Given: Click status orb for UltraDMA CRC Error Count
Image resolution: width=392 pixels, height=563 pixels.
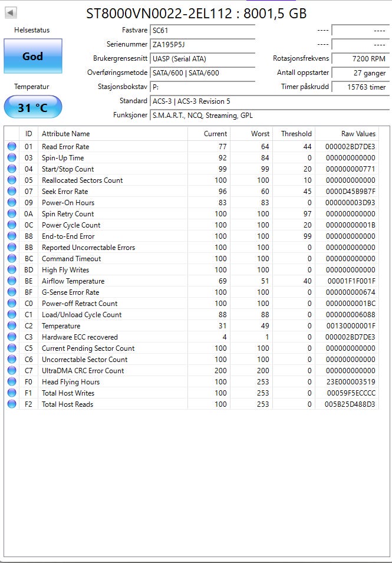Looking at the screenshot, I should (12, 371).
